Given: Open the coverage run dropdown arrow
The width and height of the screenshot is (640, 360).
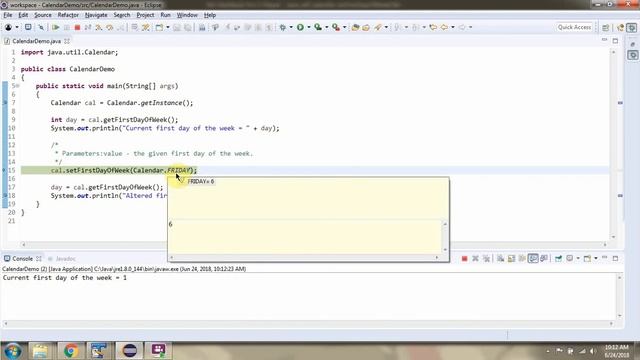Looking at the screenshot, I should point(327,27).
